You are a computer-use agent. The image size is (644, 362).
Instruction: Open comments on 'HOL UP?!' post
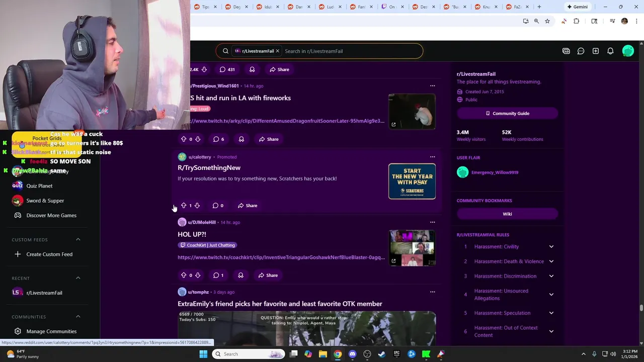pyautogui.click(x=218, y=275)
